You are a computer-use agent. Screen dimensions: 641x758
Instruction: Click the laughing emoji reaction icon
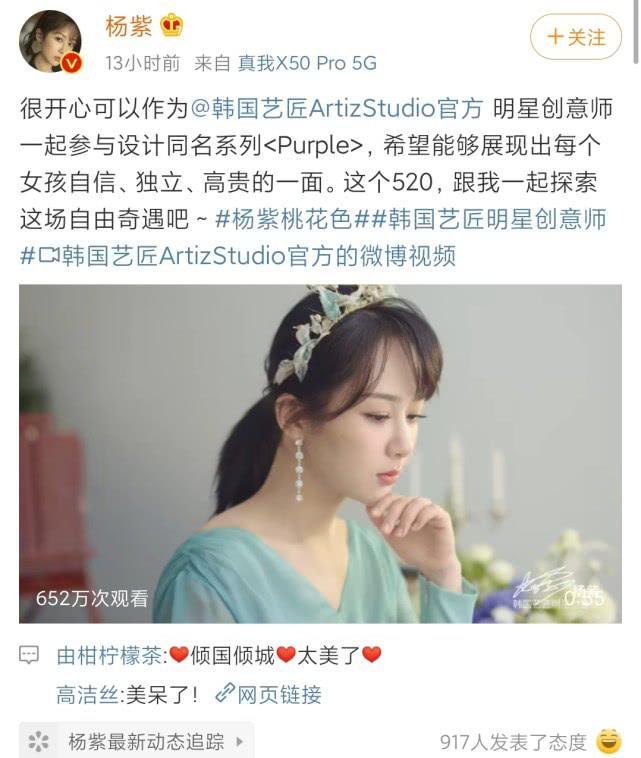[609, 741]
